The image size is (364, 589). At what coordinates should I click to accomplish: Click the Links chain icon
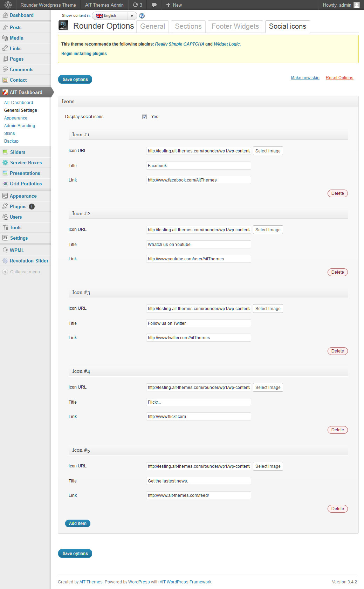5,48
